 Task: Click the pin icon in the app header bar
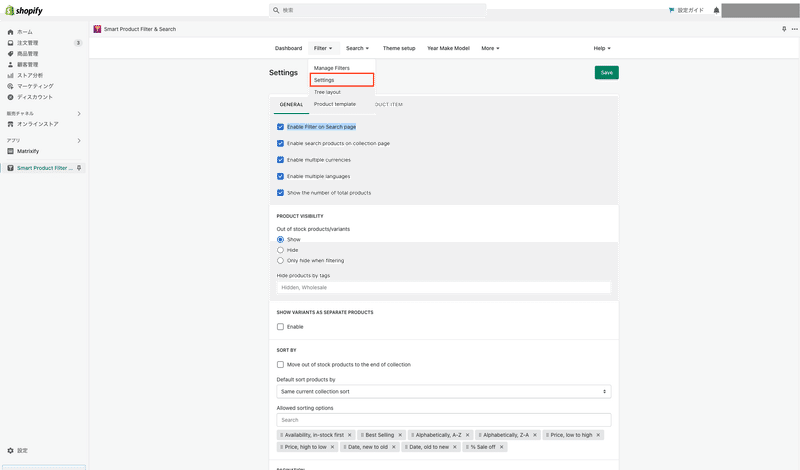[784, 29]
